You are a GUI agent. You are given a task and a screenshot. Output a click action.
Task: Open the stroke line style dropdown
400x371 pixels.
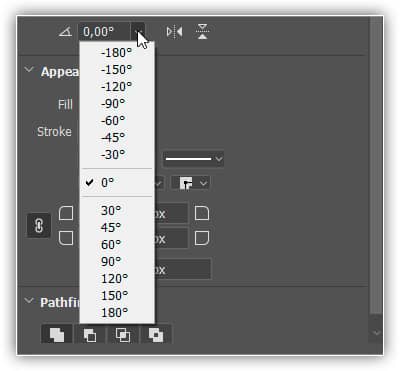(193, 159)
